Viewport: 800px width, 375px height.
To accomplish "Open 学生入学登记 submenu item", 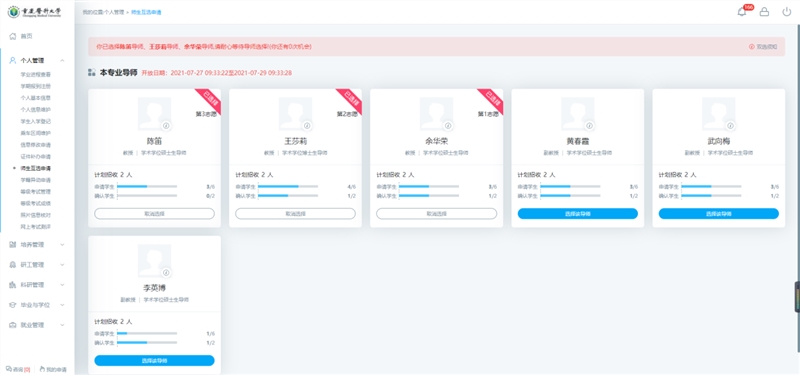I will click(36, 121).
